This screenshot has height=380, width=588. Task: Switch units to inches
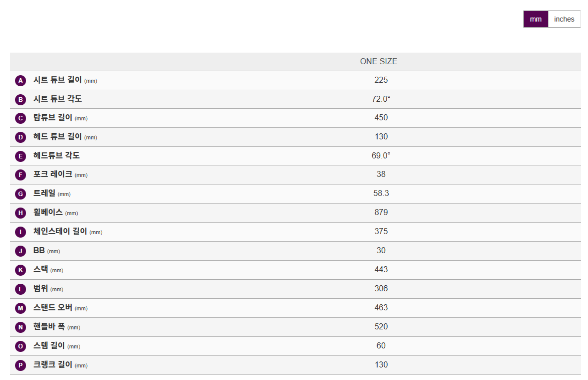(564, 19)
